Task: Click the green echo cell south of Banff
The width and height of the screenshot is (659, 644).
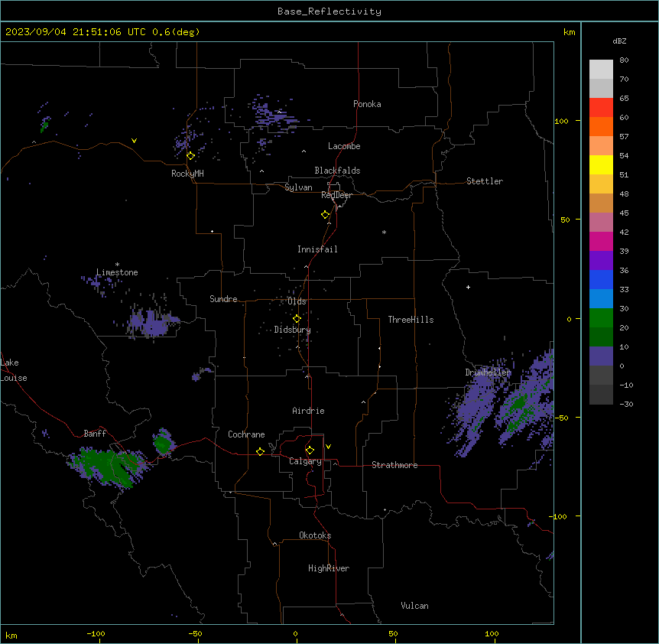Action: [109, 467]
